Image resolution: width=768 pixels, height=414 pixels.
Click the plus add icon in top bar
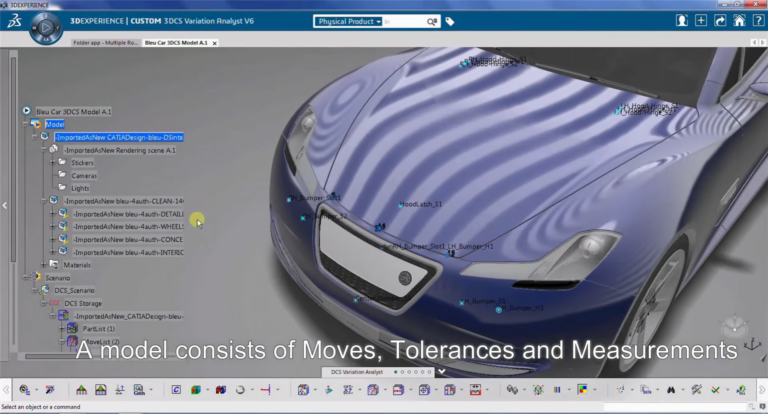(x=701, y=21)
